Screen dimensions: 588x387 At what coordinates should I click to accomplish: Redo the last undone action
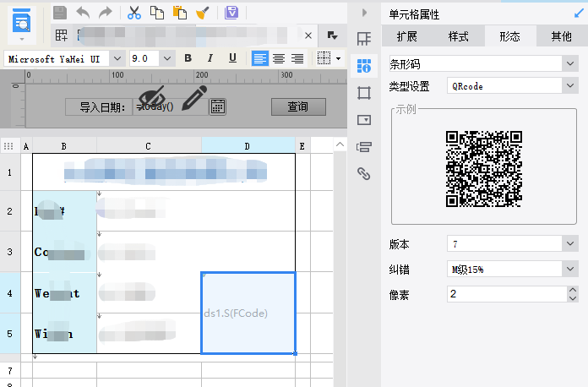coord(106,13)
